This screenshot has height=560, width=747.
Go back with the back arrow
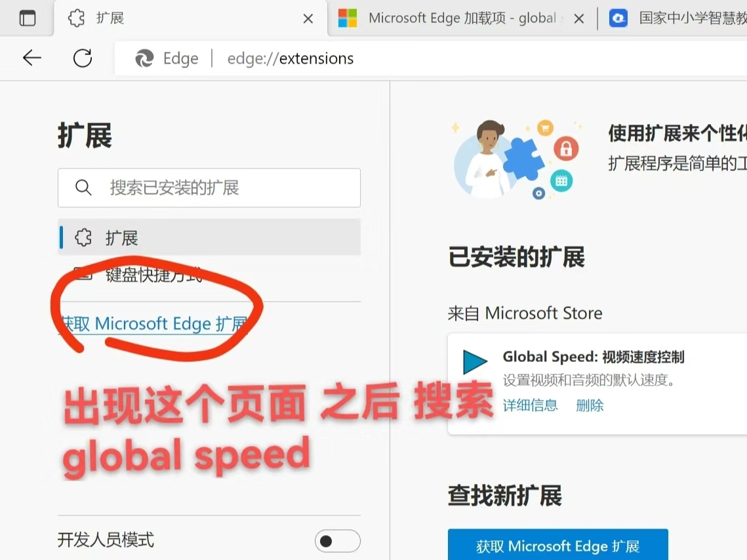pyautogui.click(x=32, y=58)
